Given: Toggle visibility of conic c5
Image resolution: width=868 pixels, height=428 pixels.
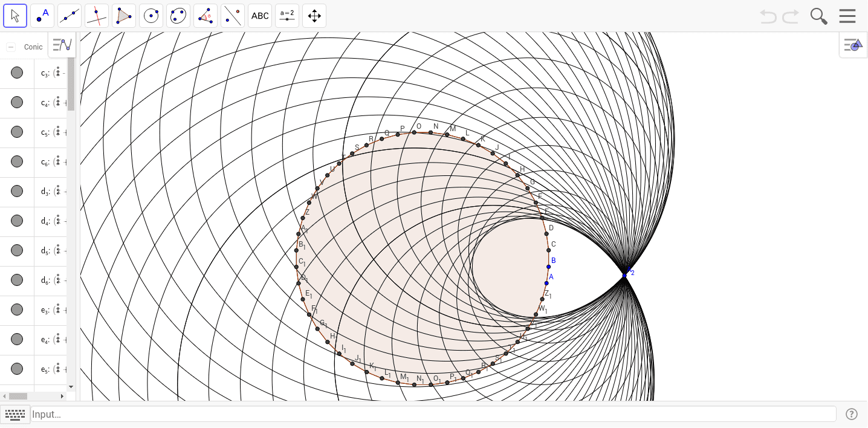Looking at the screenshot, I should [x=17, y=132].
